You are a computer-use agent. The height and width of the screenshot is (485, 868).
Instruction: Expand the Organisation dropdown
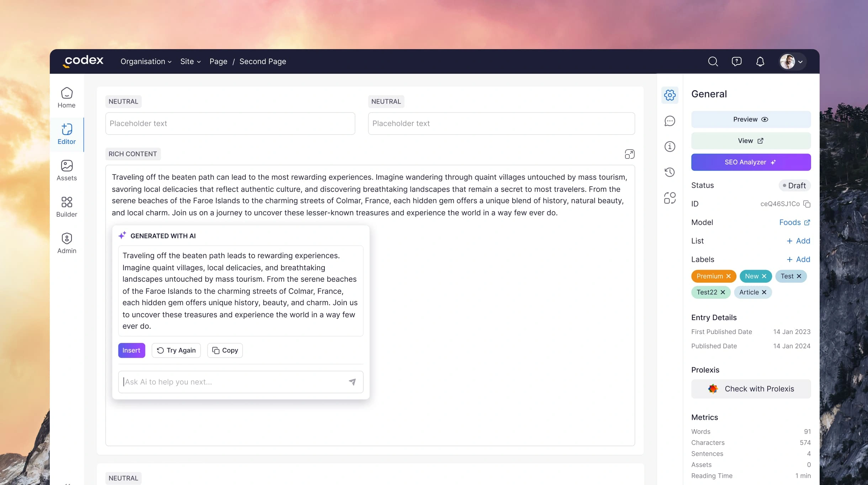(x=146, y=62)
